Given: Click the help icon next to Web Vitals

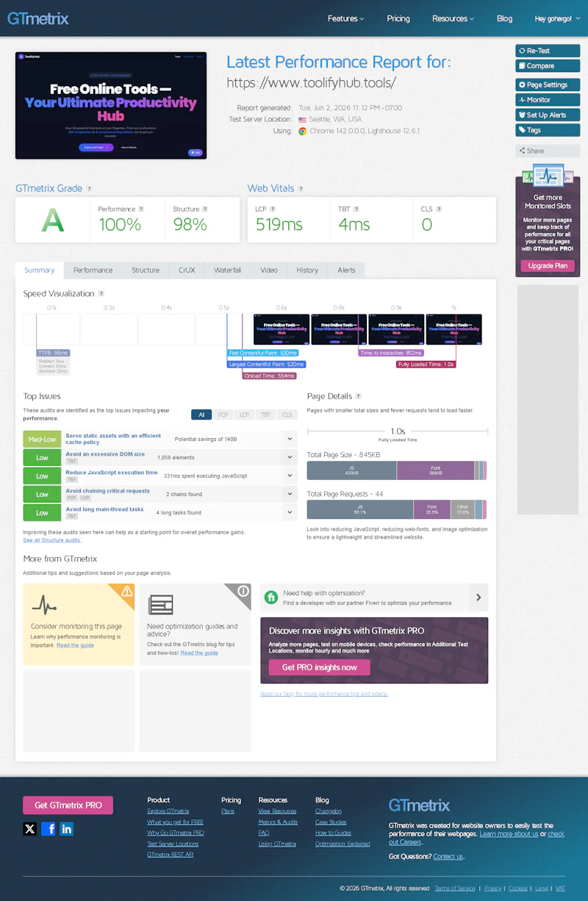Looking at the screenshot, I should tap(301, 189).
